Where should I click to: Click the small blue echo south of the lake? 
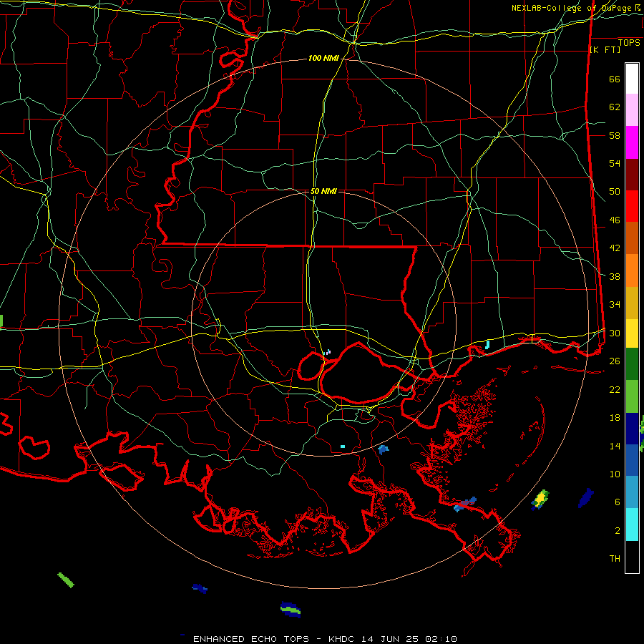[x=384, y=449]
